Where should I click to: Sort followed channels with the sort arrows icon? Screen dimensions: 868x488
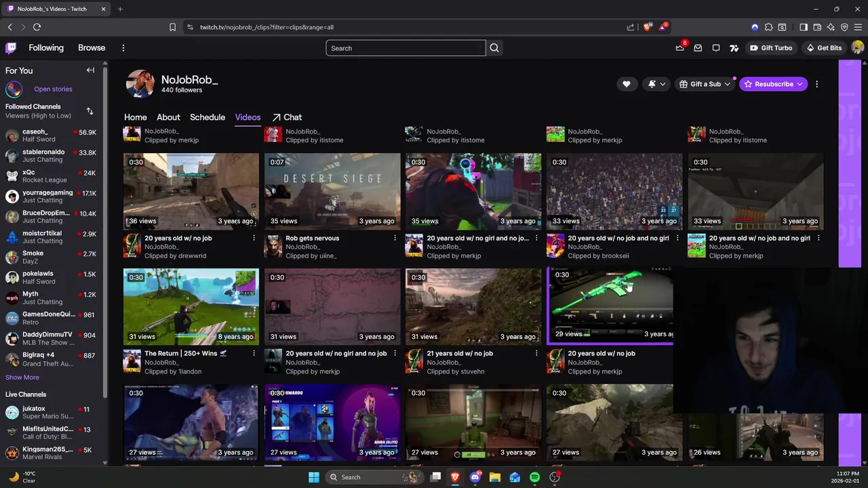[x=90, y=111]
